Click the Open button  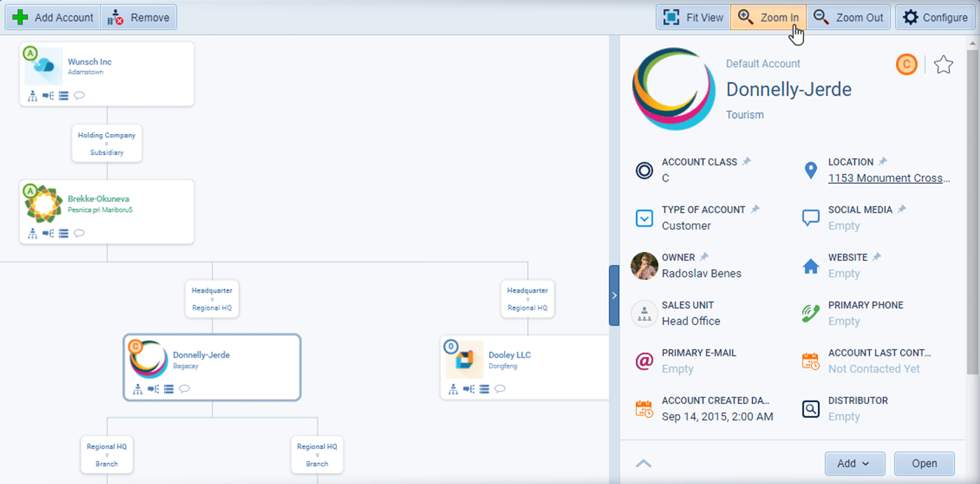(924, 464)
